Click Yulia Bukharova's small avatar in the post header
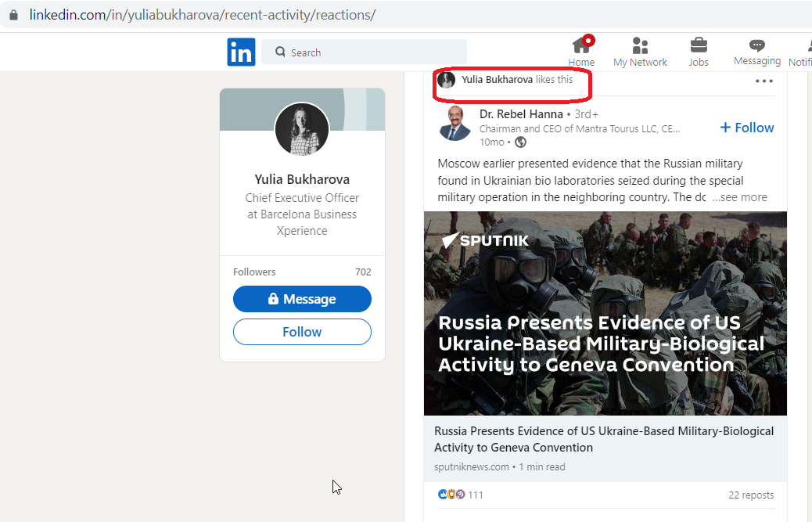 447,80
